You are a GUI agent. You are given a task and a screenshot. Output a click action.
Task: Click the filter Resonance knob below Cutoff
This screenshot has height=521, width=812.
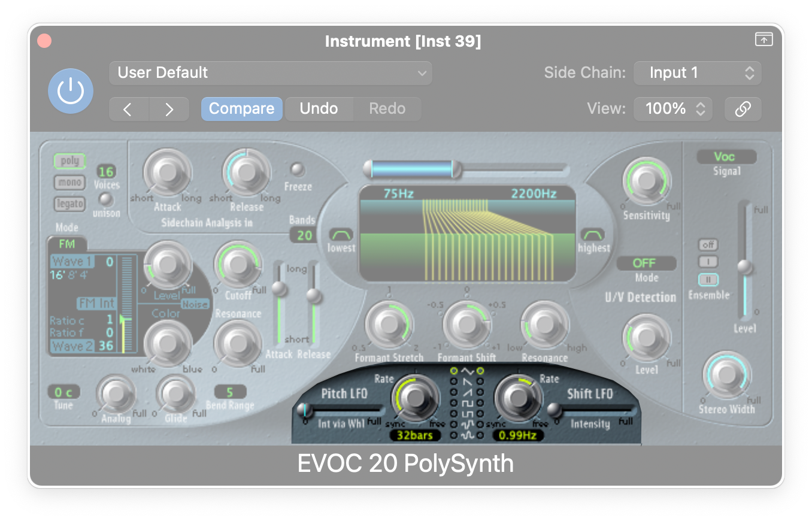pos(238,343)
